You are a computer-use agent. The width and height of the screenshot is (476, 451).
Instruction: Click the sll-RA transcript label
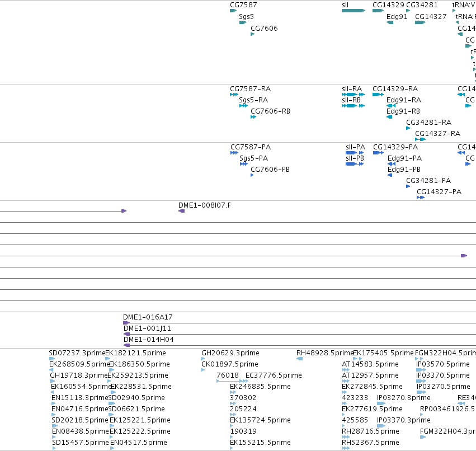coord(352,89)
